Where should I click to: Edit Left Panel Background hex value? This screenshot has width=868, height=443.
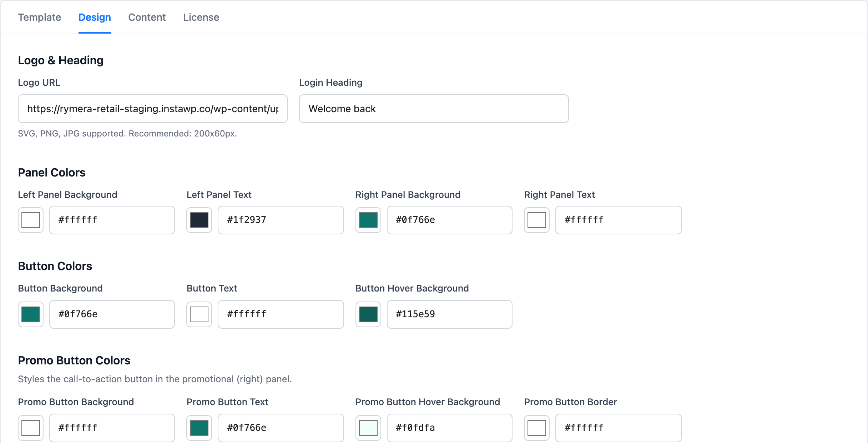click(112, 220)
